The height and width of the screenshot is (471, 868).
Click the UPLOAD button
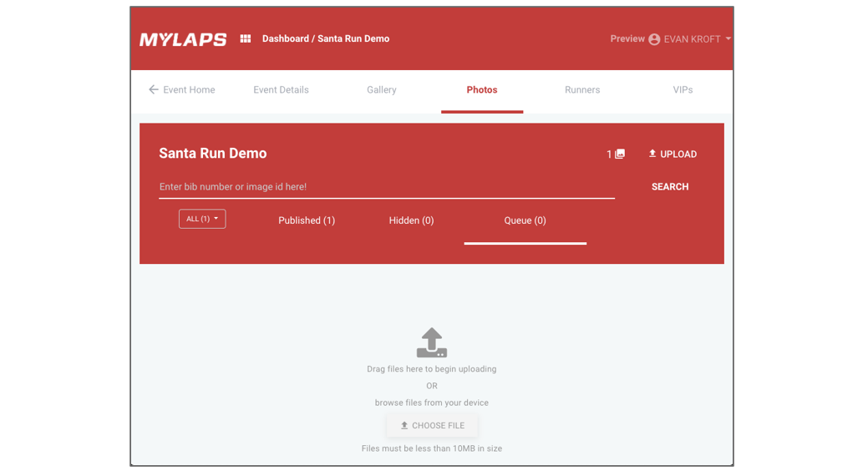(673, 154)
